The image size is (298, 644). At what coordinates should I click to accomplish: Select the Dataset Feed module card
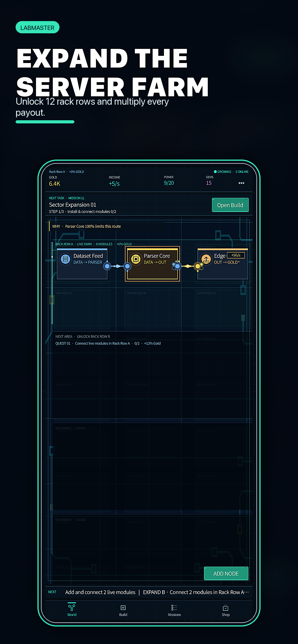[x=82, y=264]
